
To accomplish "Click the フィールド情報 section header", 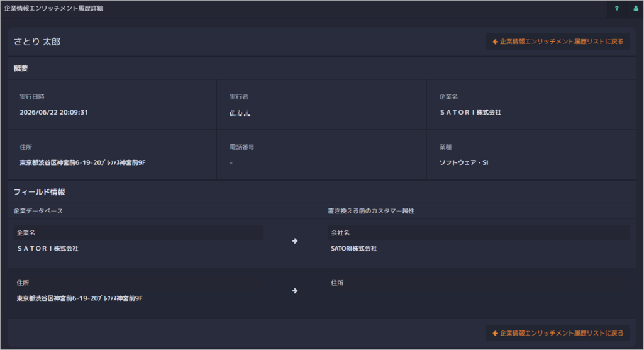I will 40,192.
